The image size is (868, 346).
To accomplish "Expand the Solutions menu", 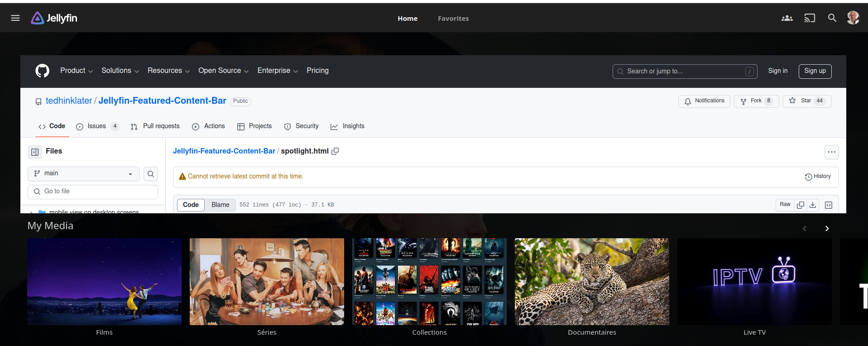I will 120,71.
